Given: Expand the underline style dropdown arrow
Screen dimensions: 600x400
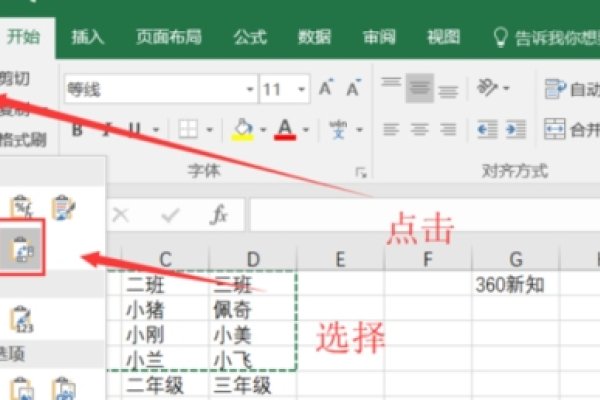Looking at the screenshot, I should coord(156,130).
